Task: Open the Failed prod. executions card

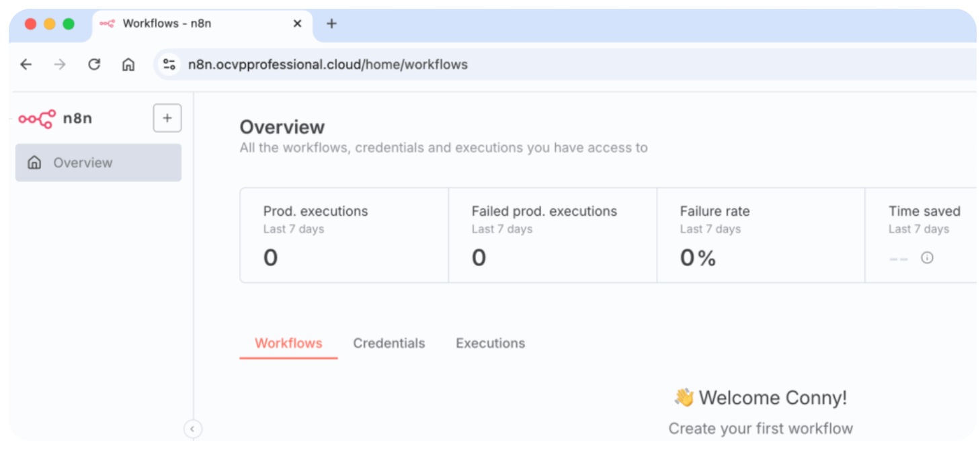Action: pyautogui.click(x=553, y=235)
